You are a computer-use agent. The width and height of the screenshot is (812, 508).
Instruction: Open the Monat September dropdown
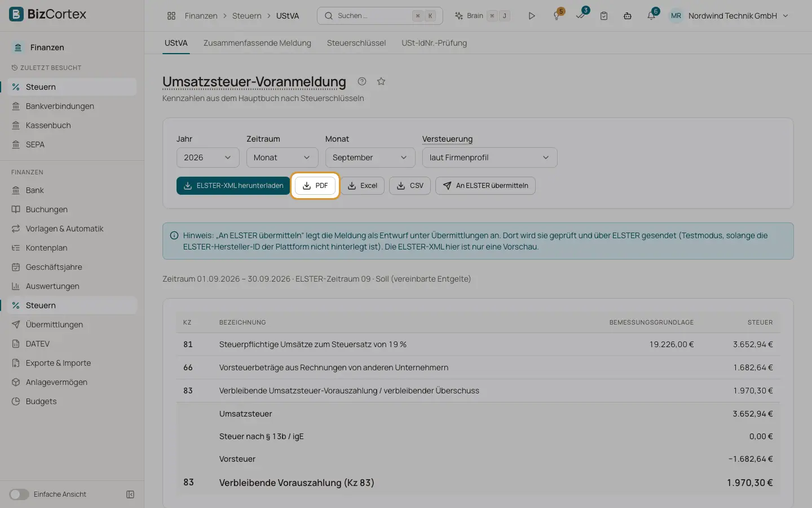click(370, 157)
